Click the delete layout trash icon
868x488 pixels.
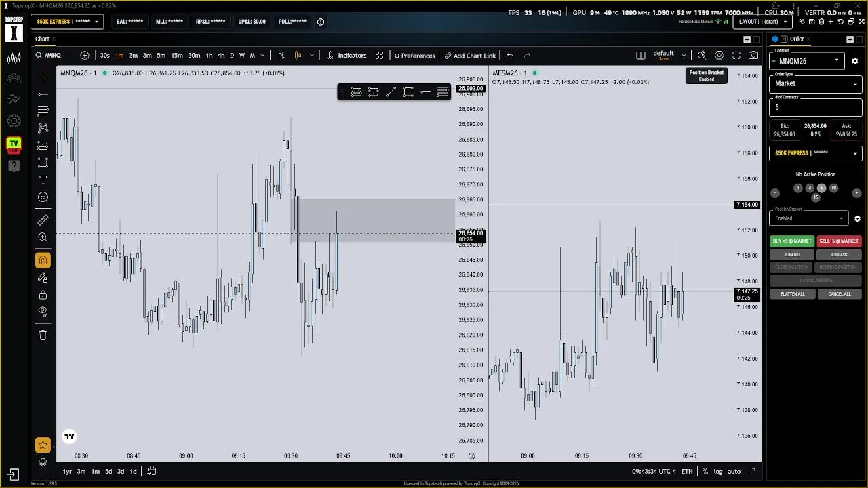821,22
